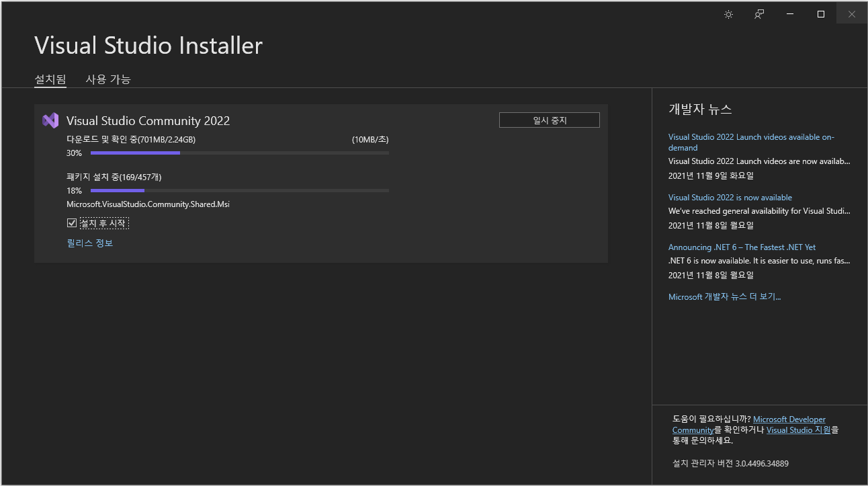This screenshot has height=486, width=868.
Task: Click the 18% install percentage label
Action: (74, 191)
